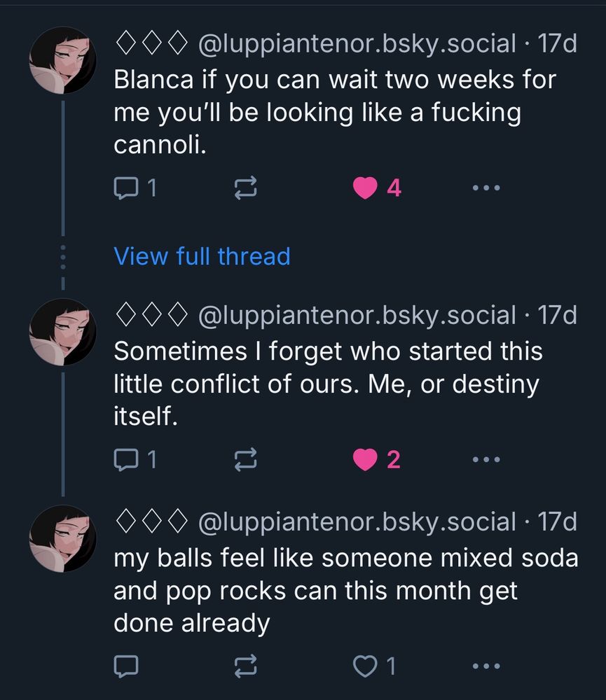Expand the collapsed thread dots
This screenshot has height=700, width=606.
point(62,258)
